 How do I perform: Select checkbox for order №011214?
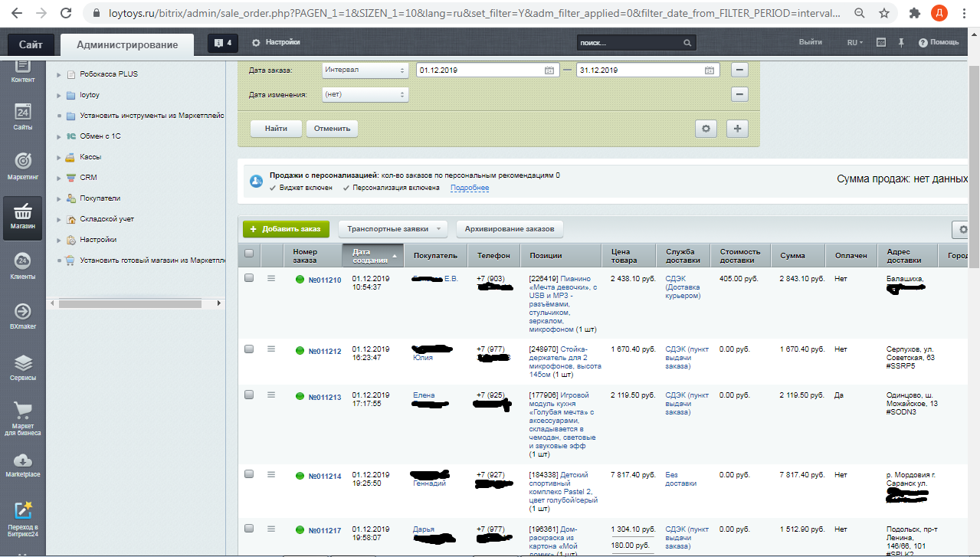tap(248, 474)
